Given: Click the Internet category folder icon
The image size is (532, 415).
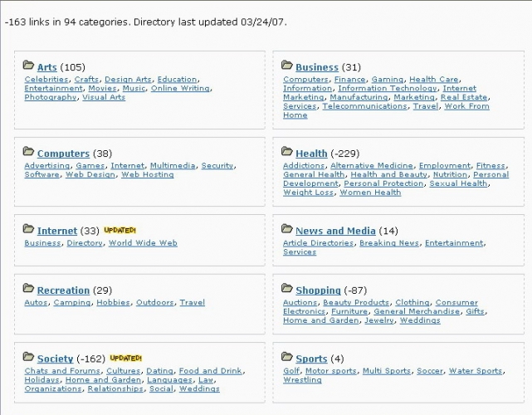Looking at the screenshot, I should (29, 229).
